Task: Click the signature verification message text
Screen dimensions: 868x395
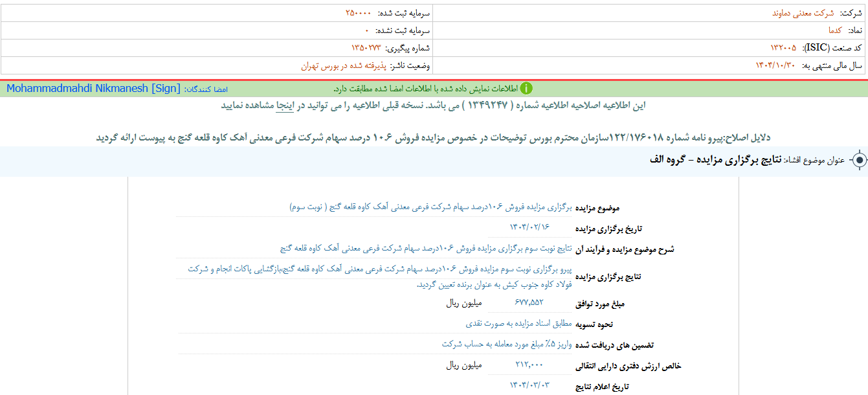Action: coord(425,89)
